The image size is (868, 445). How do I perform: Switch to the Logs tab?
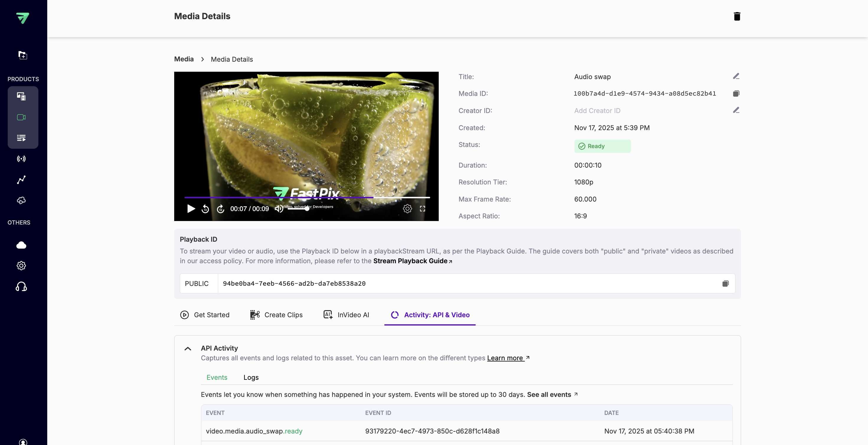251,377
